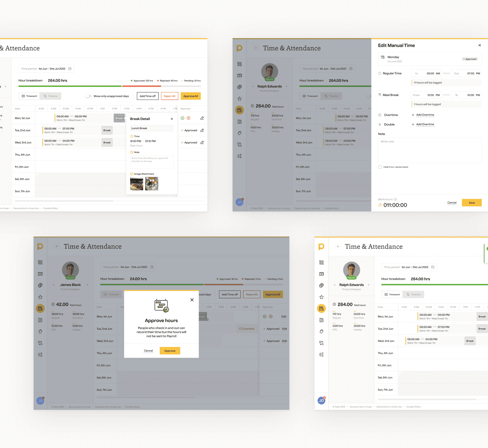Click the red reject icon for Mon, 1st Jun
488x448 pixels.
tap(189, 118)
